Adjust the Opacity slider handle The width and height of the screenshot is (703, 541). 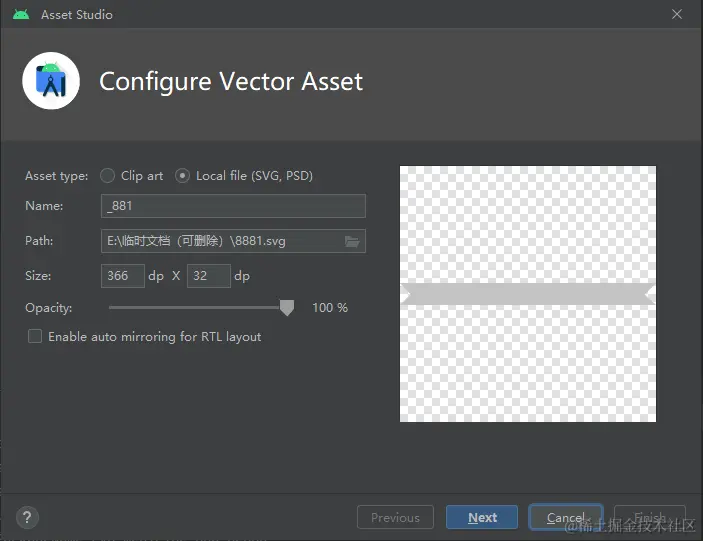coord(287,308)
